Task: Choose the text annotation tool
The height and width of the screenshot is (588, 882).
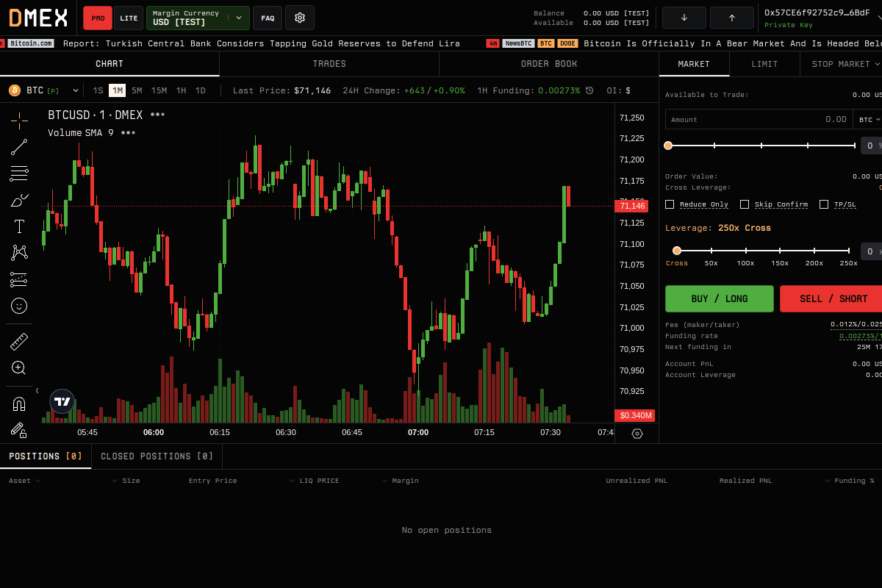Action: point(19,226)
